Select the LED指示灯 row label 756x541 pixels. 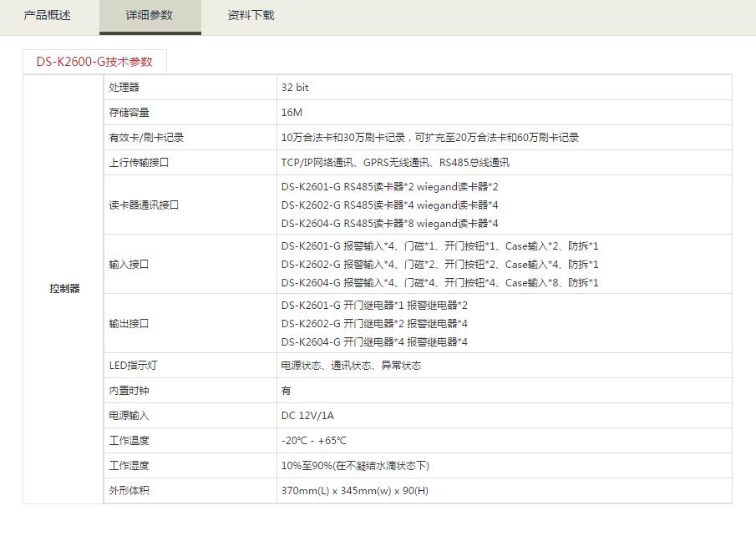click(134, 366)
